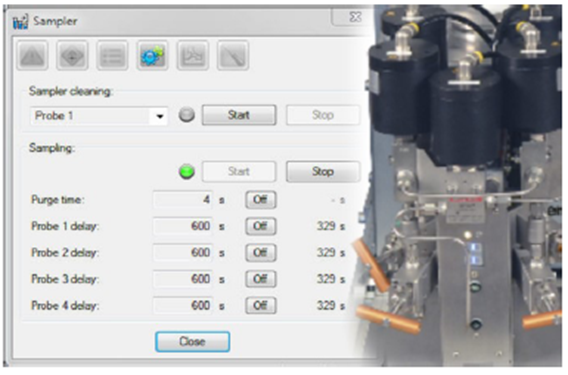Select the diamond-shaped toolbar icon
The width and height of the screenshot is (568, 375).
[x=72, y=55]
